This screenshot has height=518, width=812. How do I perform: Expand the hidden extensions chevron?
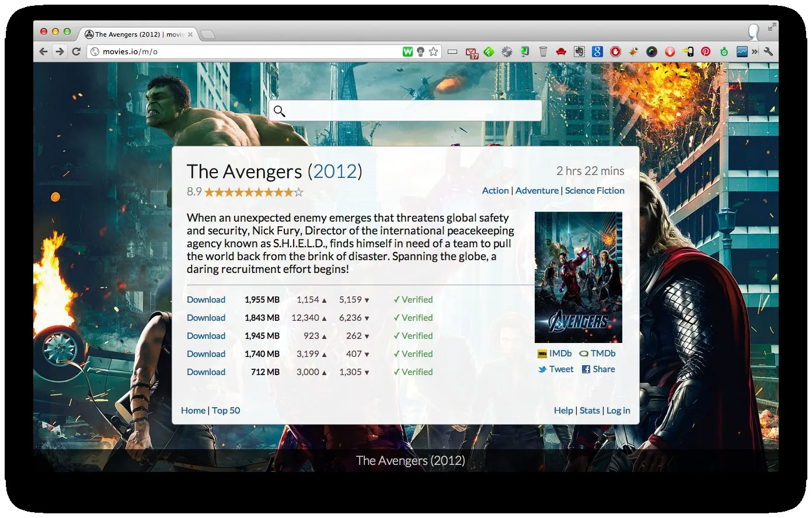tap(755, 51)
